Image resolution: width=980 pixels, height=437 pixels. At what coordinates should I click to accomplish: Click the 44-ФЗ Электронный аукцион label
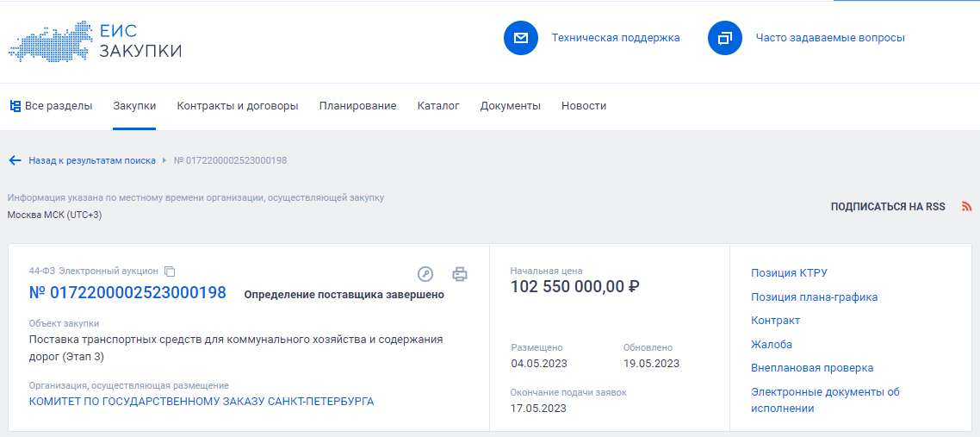93,272
